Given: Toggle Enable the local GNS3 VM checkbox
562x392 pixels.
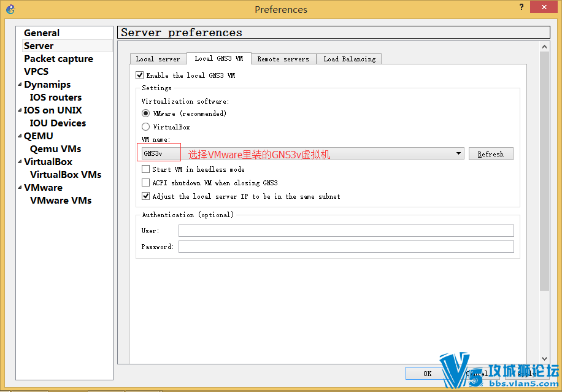Looking at the screenshot, I should click(140, 75).
